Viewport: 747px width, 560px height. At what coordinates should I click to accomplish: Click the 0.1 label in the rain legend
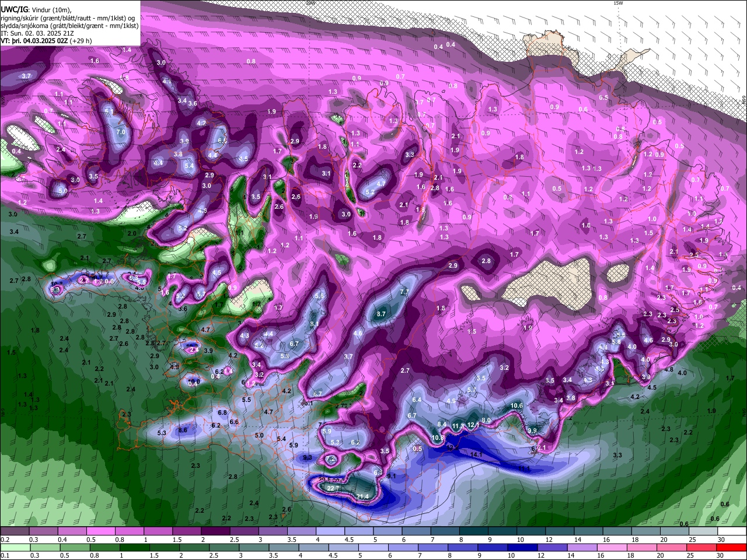click(4, 555)
